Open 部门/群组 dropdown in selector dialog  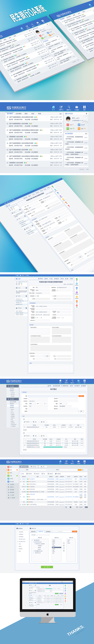click(x=43, y=535)
